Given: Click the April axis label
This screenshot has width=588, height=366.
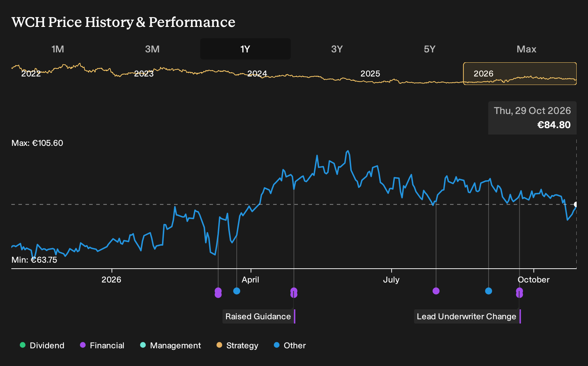Looking at the screenshot, I should coord(250,280).
